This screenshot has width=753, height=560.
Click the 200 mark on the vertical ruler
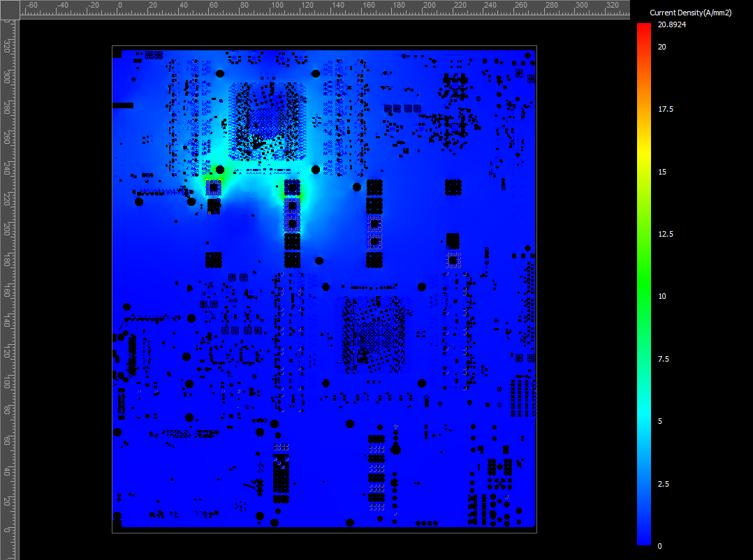7,229
